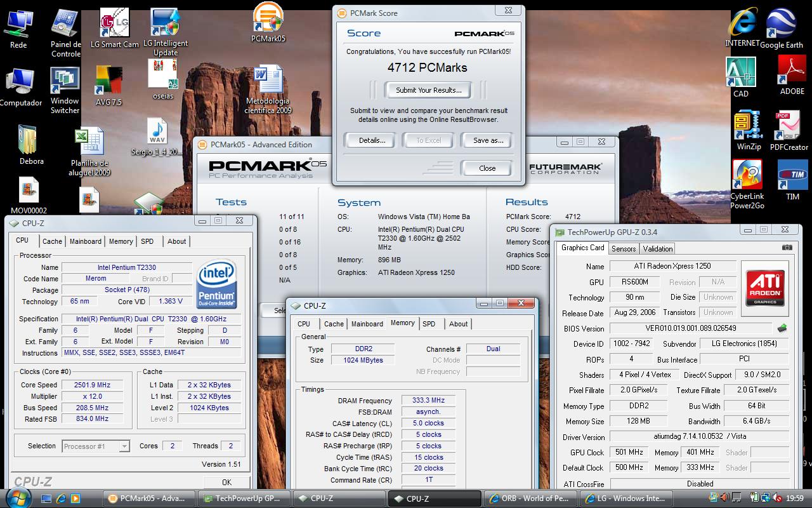Open the Rede network desktop icon

(18, 29)
